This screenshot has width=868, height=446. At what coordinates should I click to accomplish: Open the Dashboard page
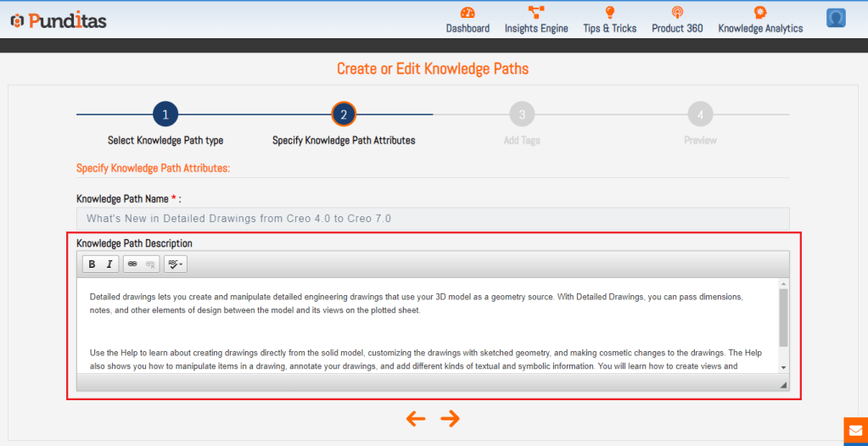[x=468, y=20]
